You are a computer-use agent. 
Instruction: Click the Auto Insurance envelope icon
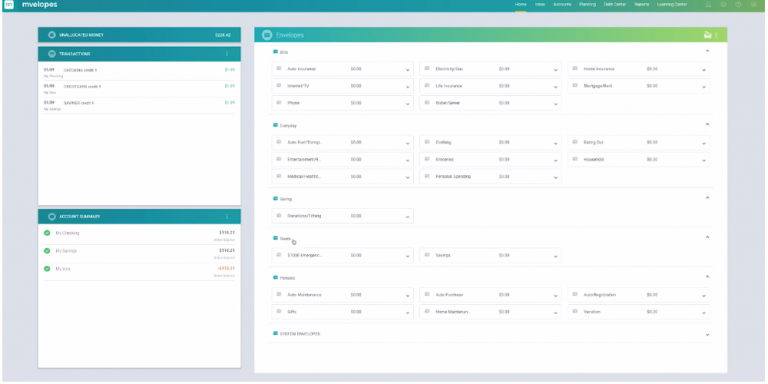tap(279, 69)
